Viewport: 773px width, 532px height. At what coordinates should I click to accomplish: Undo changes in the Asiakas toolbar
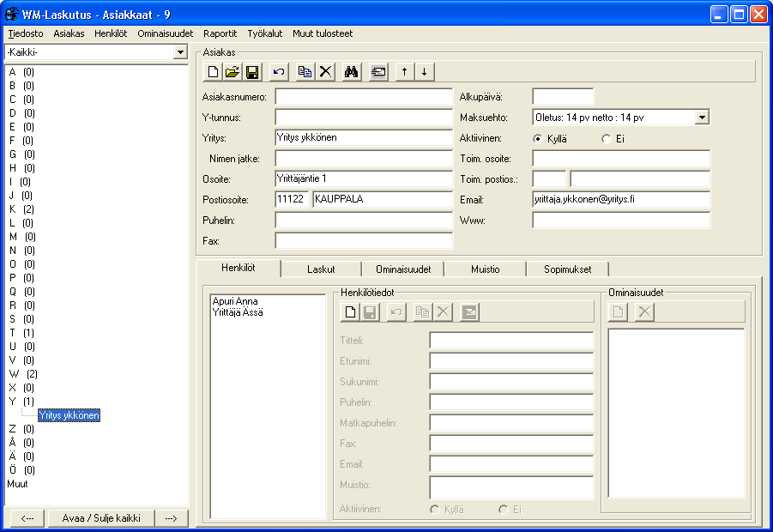pos(279,72)
